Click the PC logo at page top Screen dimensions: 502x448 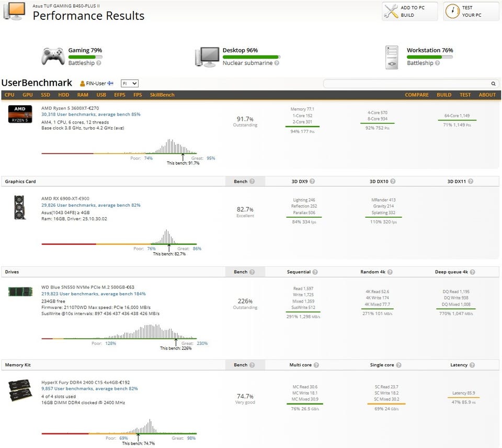pyautogui.click(x=14, y=12)
